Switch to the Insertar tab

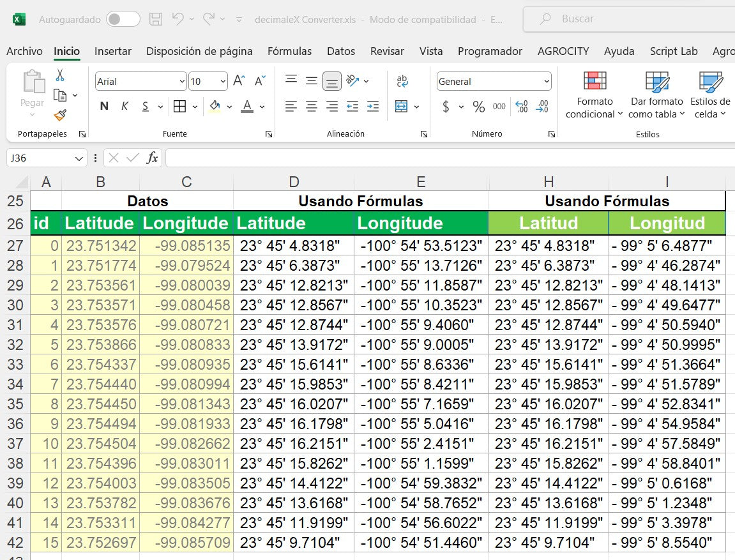click(x=113, y=51)
